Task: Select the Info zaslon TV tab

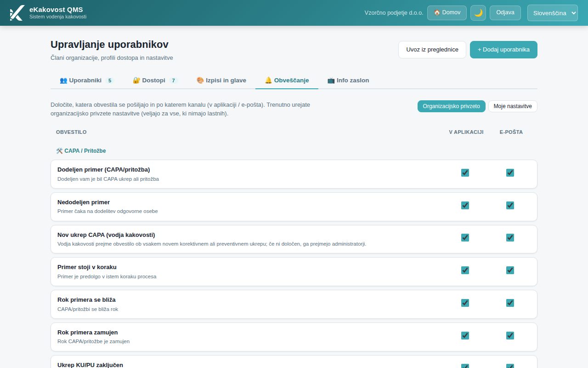Action: tap(348, 80)
